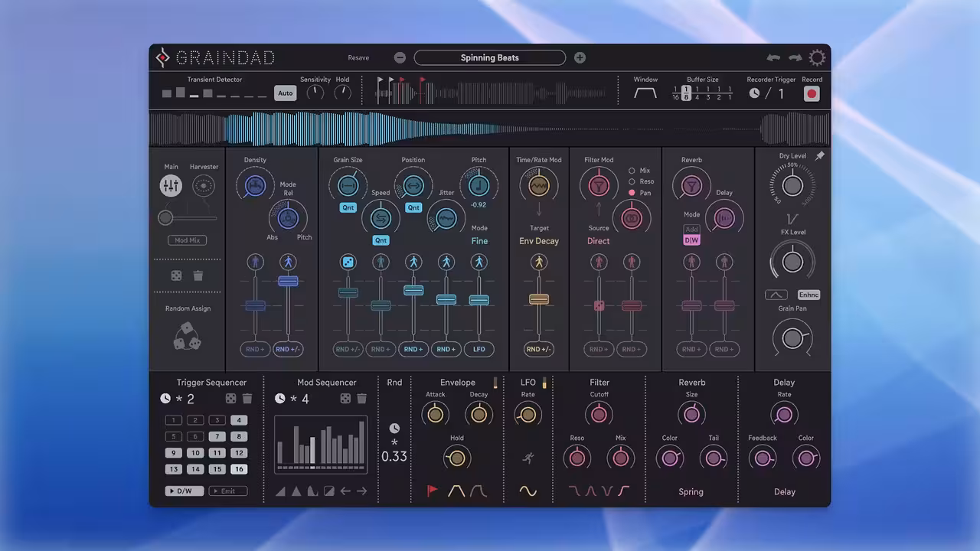Click the Sensitivity knob

315,93
